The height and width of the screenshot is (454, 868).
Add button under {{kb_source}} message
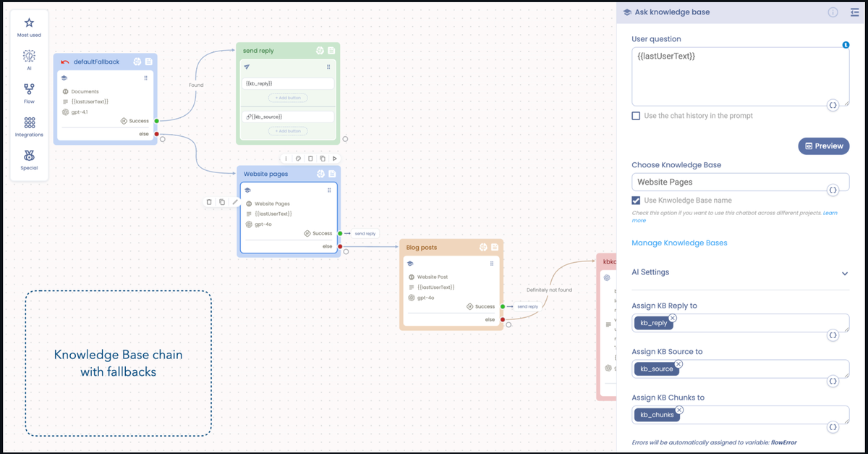pyautogui.click(x=288, y=131)
